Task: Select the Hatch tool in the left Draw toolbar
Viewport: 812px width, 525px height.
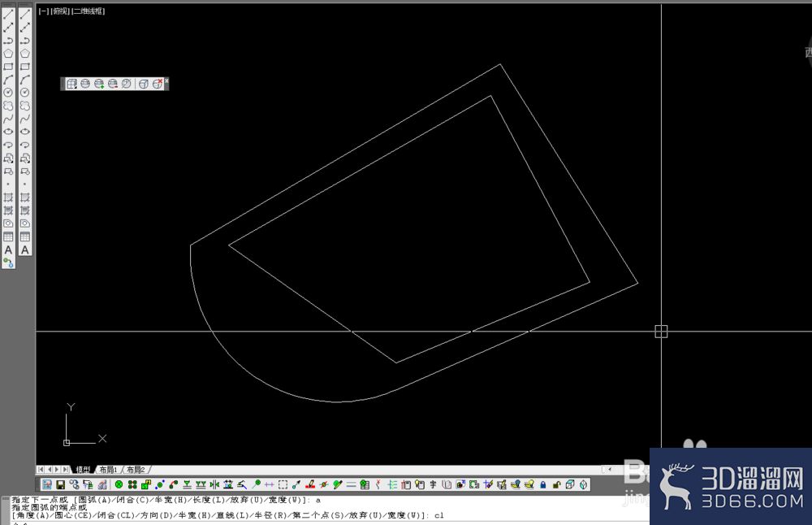Action: pos(8,197)
